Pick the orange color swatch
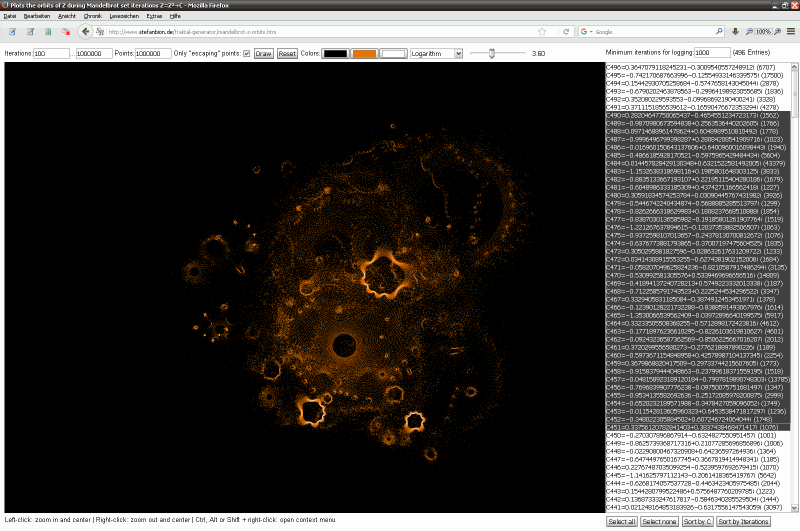Screen dimensions: 800x531 point(364,53)
